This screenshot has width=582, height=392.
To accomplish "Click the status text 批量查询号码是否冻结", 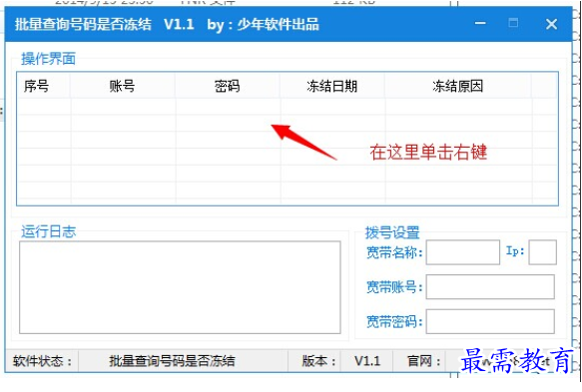I will [173, 361].
